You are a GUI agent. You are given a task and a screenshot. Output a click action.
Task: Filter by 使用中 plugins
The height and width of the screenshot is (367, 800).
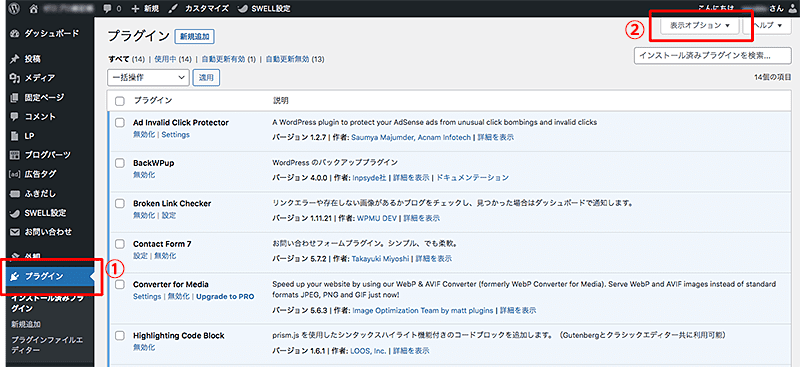tap(165, 59)
